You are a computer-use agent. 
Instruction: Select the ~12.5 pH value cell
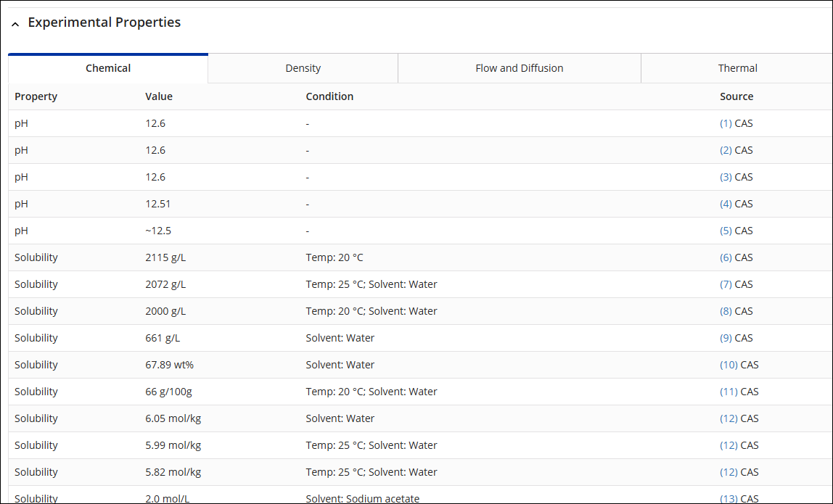click(x=157, y=231)
